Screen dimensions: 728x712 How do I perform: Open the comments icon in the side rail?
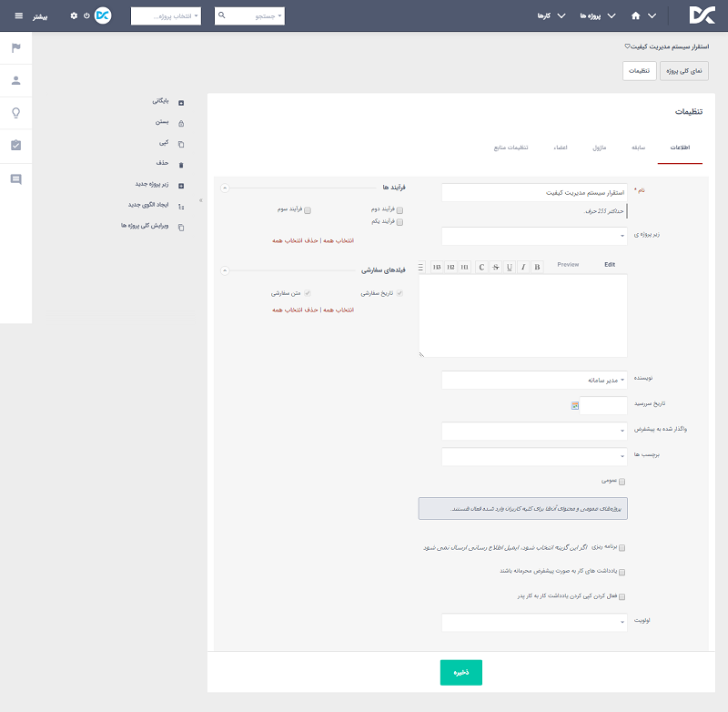[15, 178]
